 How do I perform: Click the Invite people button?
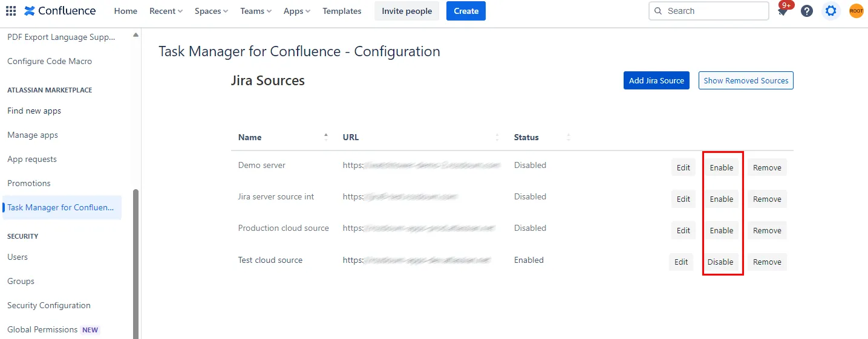407,11
